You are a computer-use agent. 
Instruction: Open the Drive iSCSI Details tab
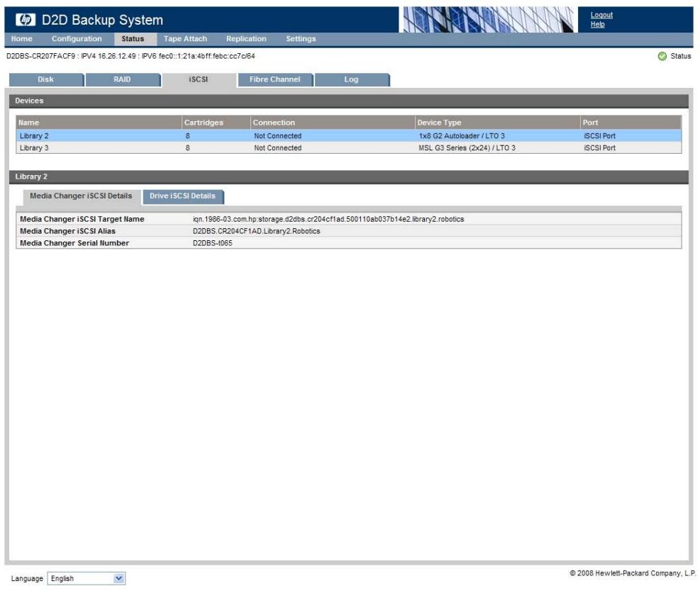182,196
